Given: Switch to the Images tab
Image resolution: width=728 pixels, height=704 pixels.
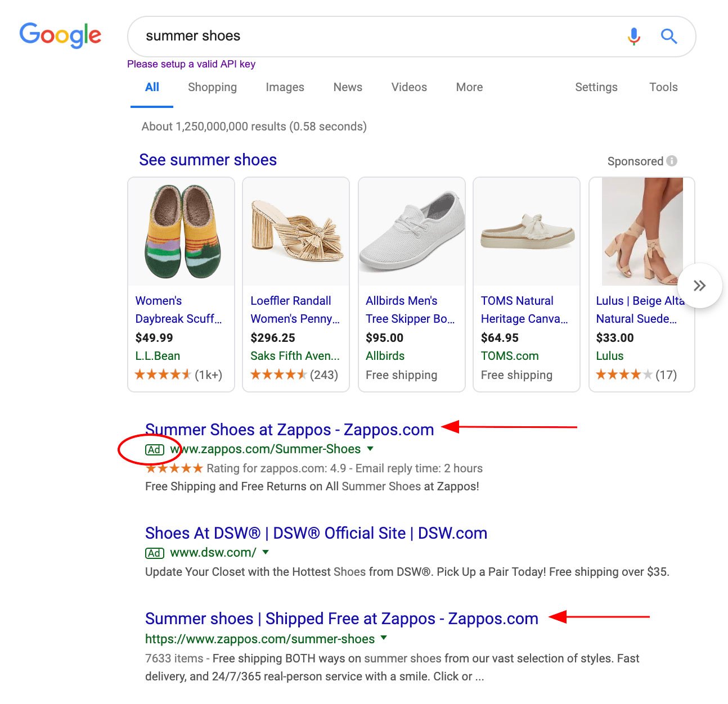Looking at the screenshot, I should [285, 87].
